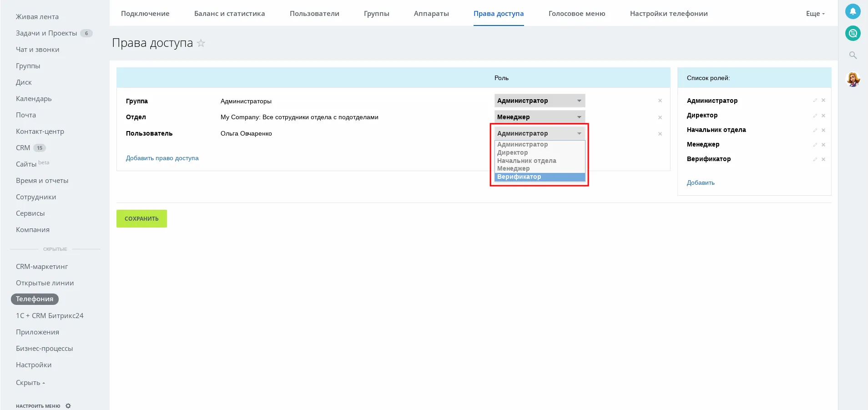Image resolution: width=868 pixels, height=410 pixels.
Task: Click the search magnifier in right panel
Action: pos(853,55)
